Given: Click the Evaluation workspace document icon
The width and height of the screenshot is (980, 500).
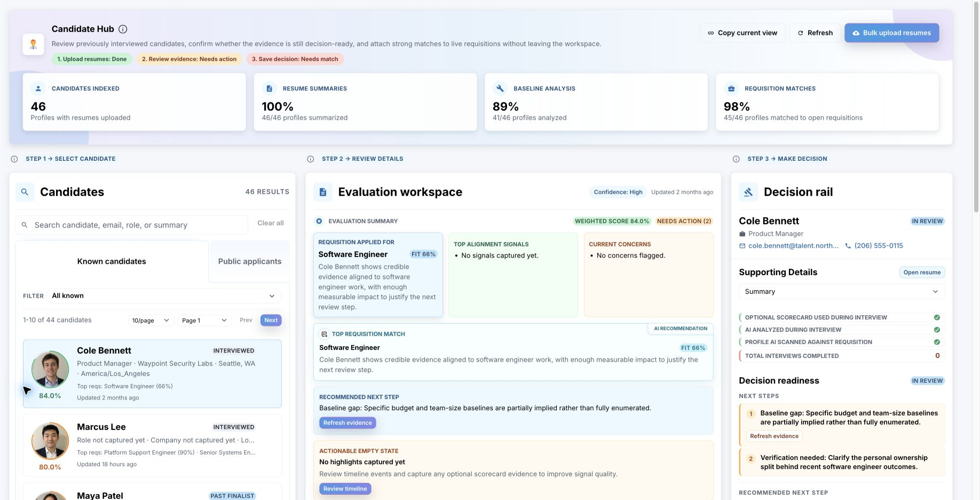Looking at the screenshot, I should (x=323, y=192).
